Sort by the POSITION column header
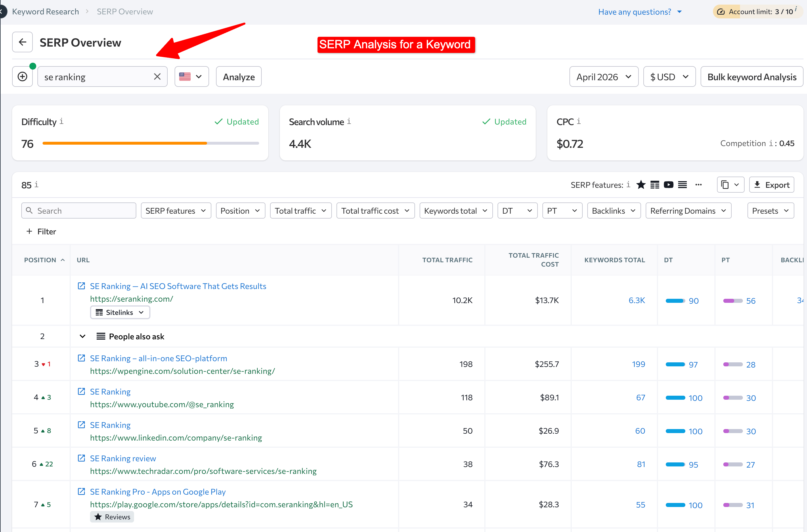The image size is (807, 532). 44,260
